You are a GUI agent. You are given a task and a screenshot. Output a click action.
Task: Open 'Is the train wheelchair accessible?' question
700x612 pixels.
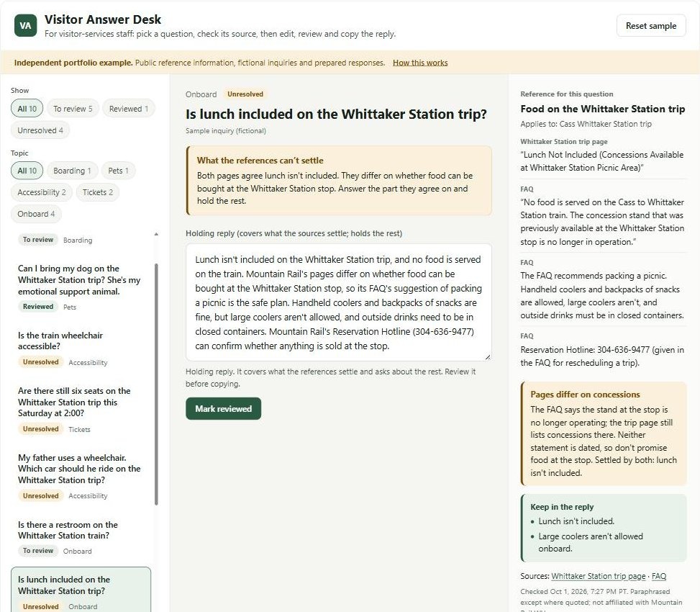click(81, 351)
